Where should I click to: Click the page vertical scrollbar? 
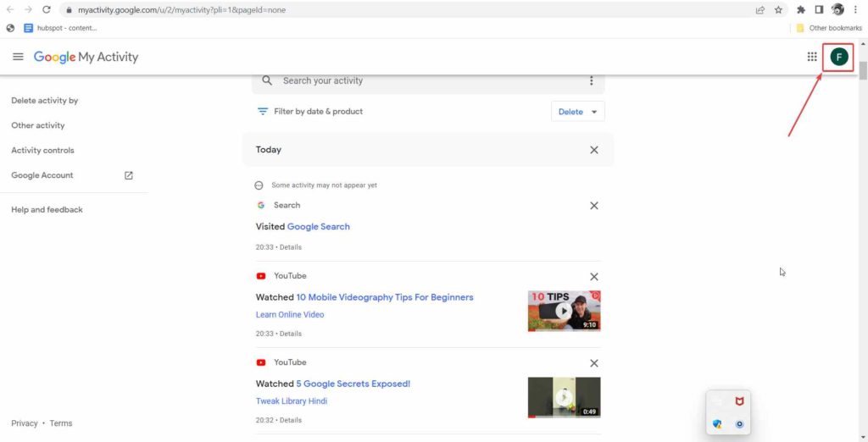863,72
